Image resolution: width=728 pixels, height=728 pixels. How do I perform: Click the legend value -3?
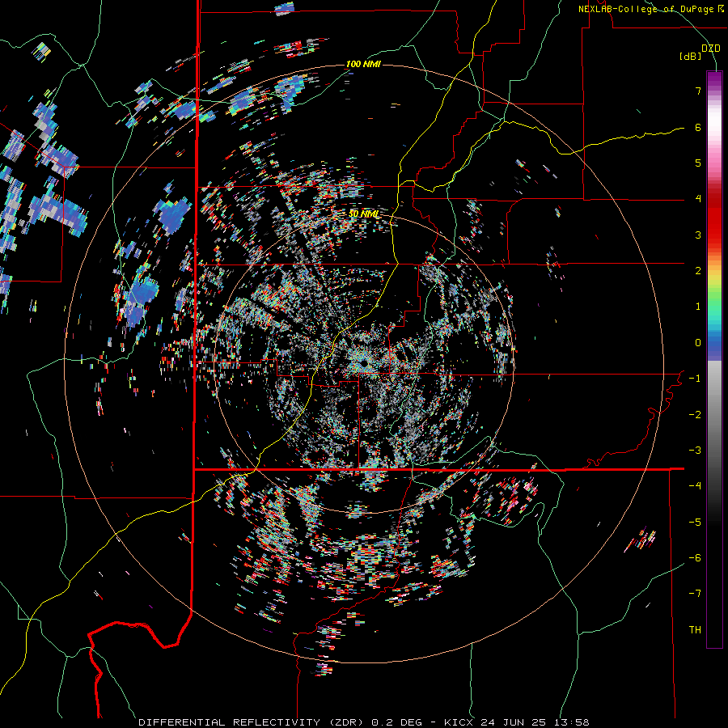tap(695, 451)
